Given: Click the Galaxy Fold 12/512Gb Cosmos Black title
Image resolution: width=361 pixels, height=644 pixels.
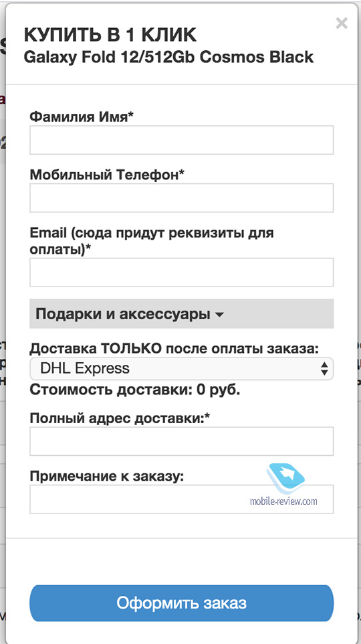Looking at the screenshot, I should coord(168,57).
